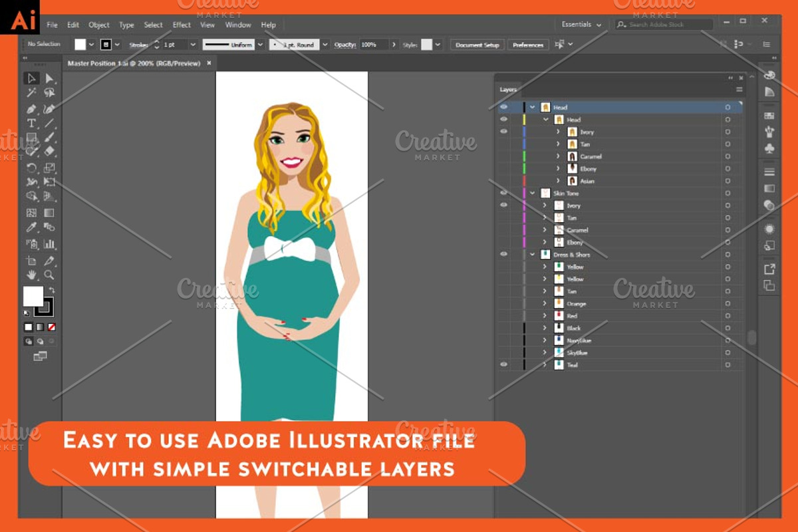Image resolution: width=798 pixels, height=532 pixels.
Task: Open the Effect menu
Action: pyautogui.click(x=182, y=25)
